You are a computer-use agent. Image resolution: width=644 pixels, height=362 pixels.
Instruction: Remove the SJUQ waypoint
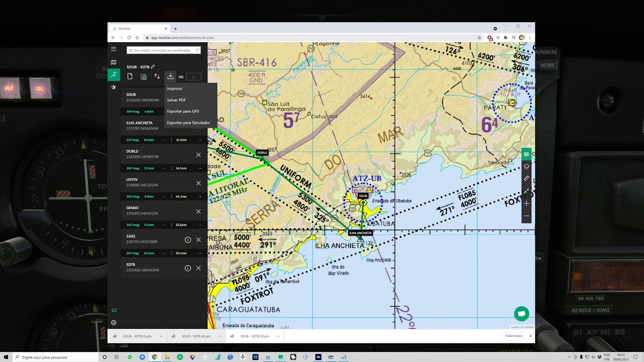[x=198, y=240]
